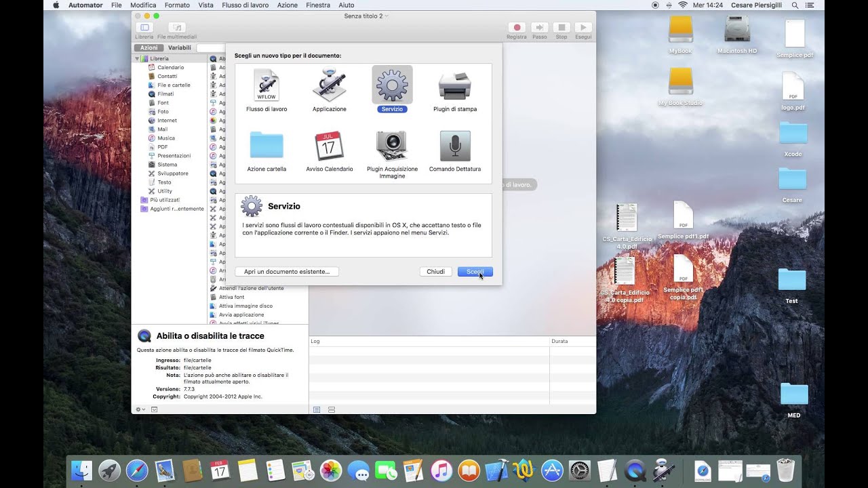Open the File multimediali toolbar button
868x488 pixels.
[x=177, y=30]
